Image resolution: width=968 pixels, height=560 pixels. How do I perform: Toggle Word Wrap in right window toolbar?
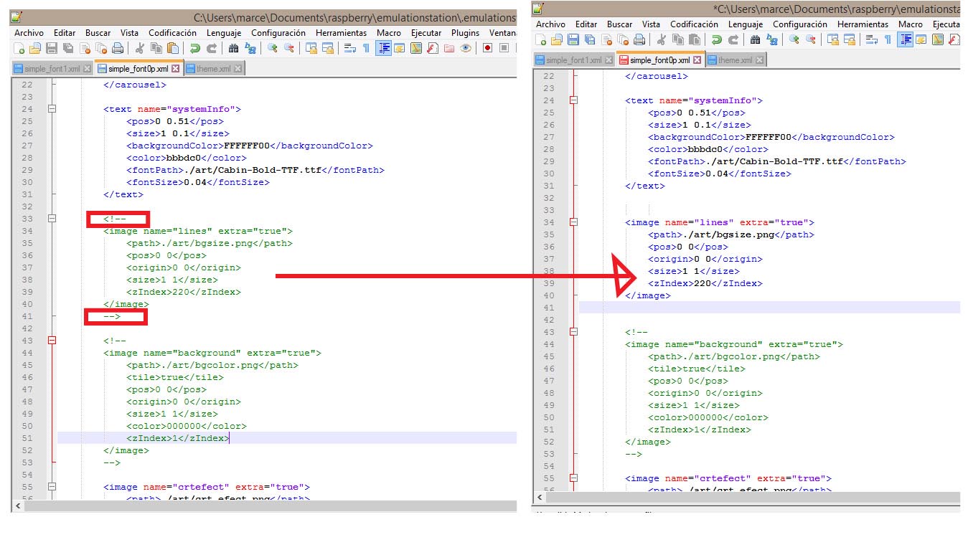pos(872,40)
